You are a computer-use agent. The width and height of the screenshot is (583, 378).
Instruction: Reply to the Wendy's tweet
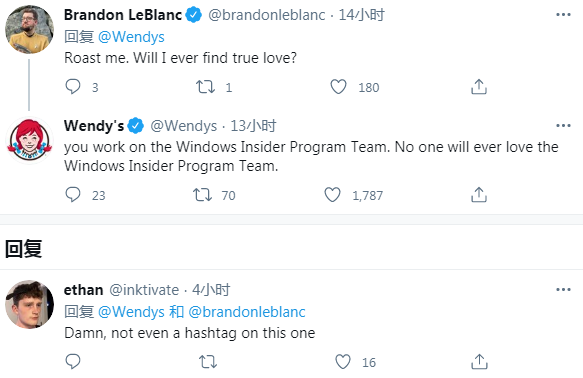point(73,195)
